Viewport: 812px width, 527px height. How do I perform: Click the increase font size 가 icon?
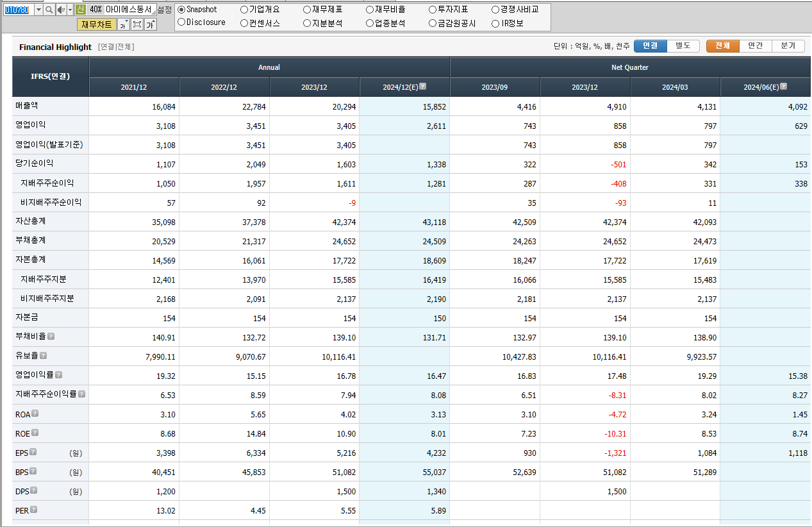point(150,24)
